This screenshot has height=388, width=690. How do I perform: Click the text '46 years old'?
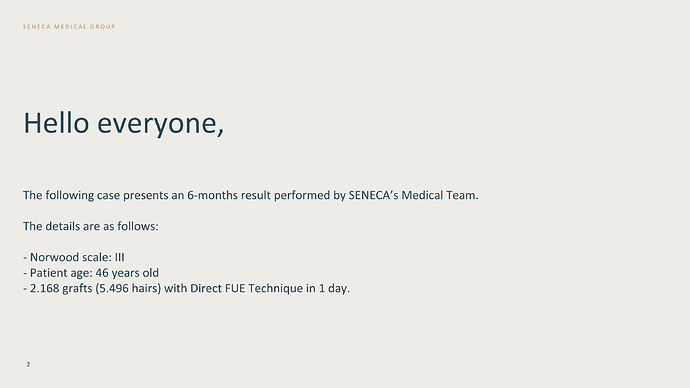(x=127, y=273)
